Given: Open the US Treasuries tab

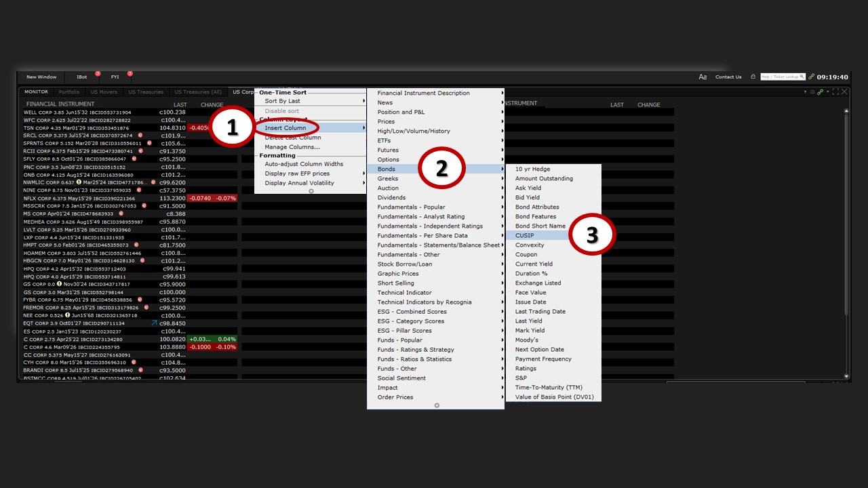Looking at the screenshot, I should (146, 92).
